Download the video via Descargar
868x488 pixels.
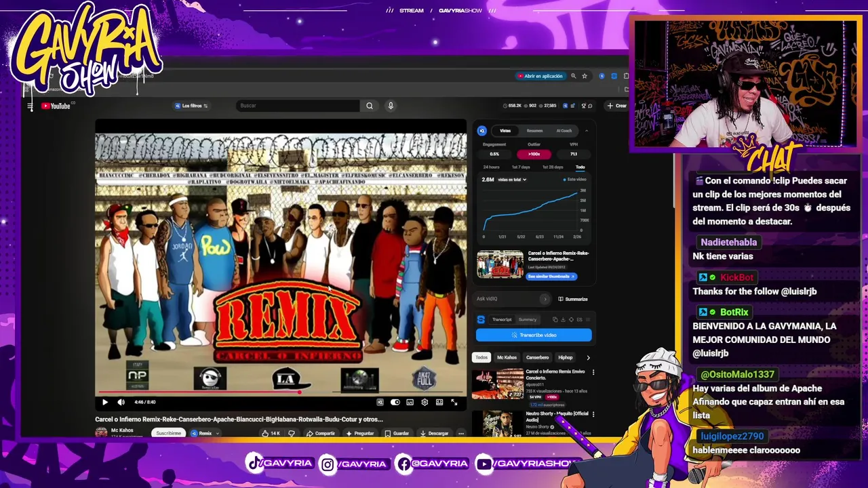pyautogui.click(x=434, y=433)
